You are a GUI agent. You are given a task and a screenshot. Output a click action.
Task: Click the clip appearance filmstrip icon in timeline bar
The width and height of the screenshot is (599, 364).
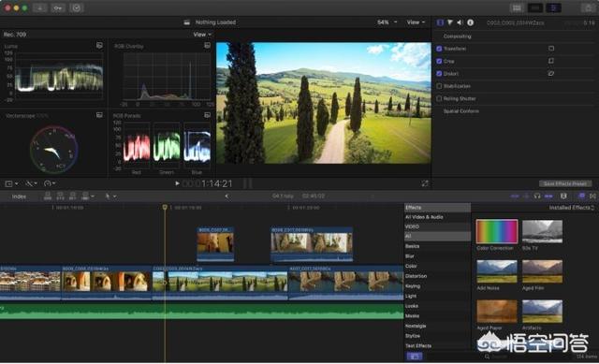click(563, 196)
